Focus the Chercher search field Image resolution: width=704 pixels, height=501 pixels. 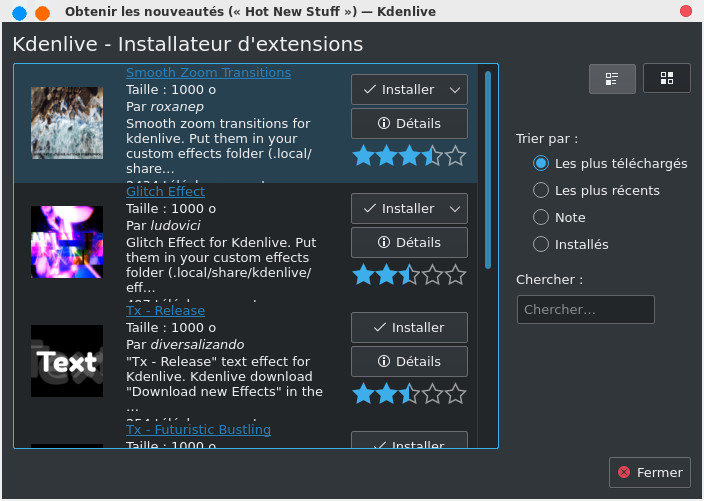point(585,309)
